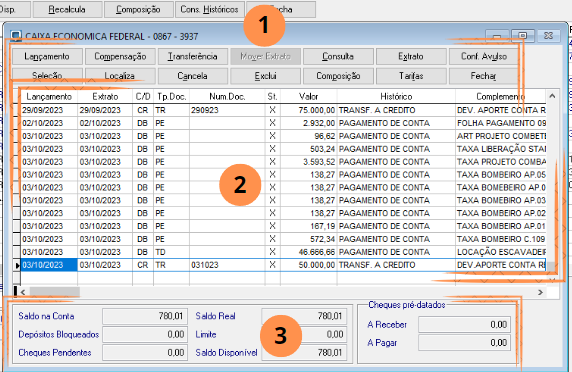Click the horizontal scrollbar right arrow

click(x=540, y=292)
